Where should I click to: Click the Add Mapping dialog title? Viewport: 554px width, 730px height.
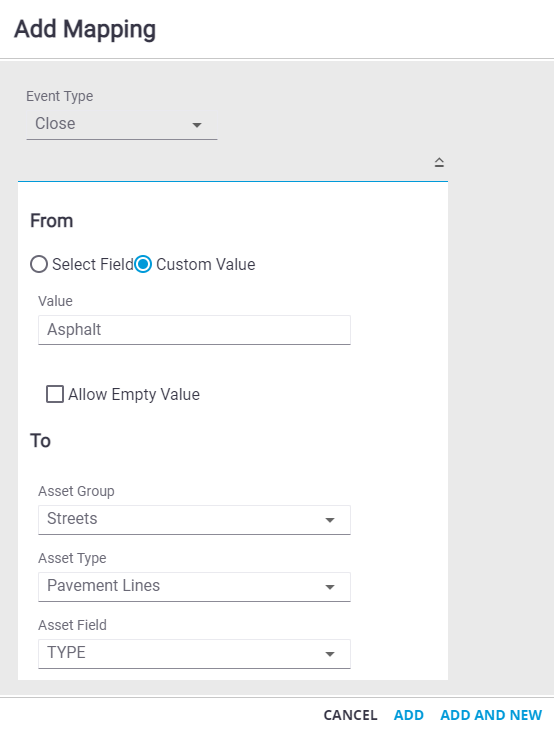point(85,29)
